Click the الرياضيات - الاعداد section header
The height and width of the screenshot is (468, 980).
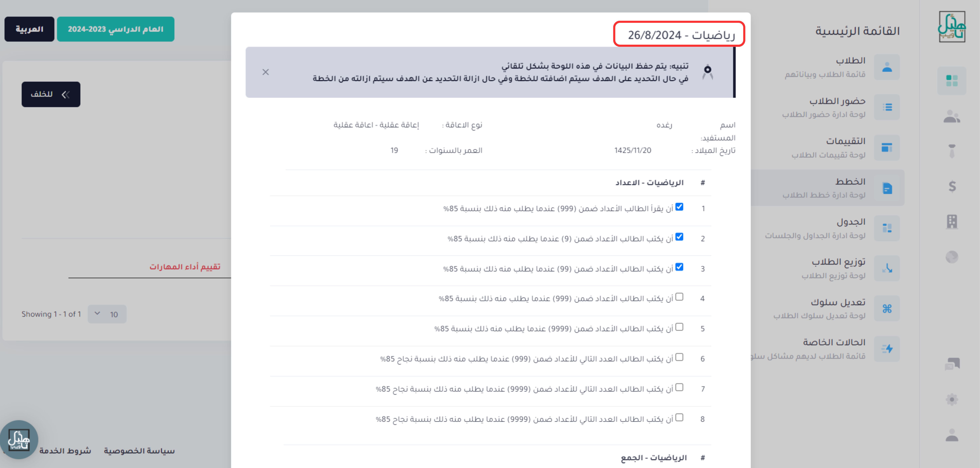click(649, 183)
